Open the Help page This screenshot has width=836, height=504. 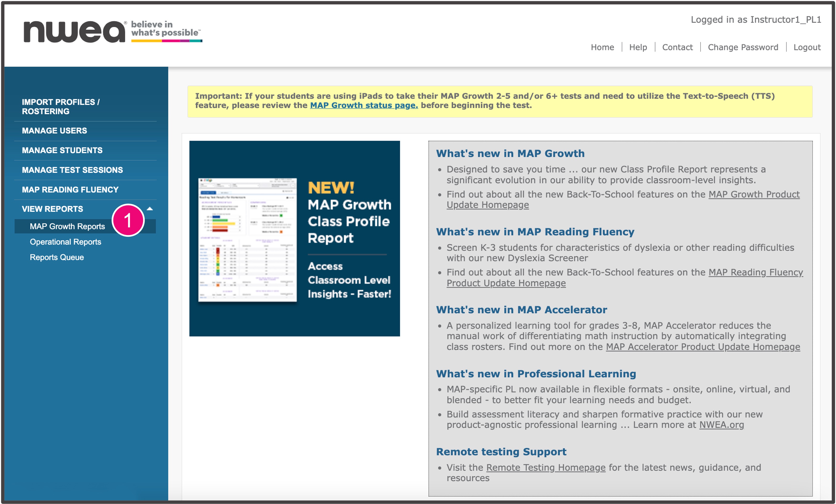[x=638, y=47]
